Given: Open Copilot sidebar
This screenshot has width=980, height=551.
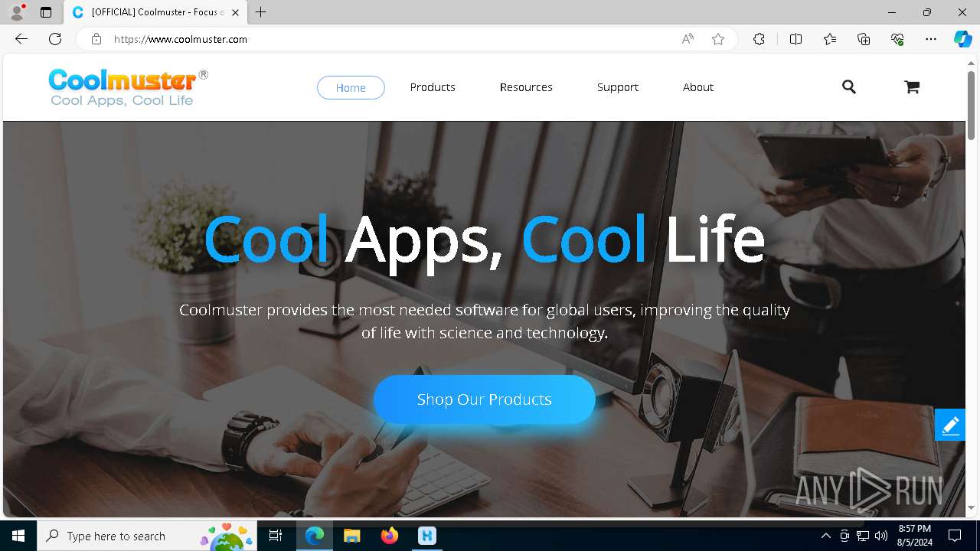Looking at the screenshot, I should [x=962, y=39].
